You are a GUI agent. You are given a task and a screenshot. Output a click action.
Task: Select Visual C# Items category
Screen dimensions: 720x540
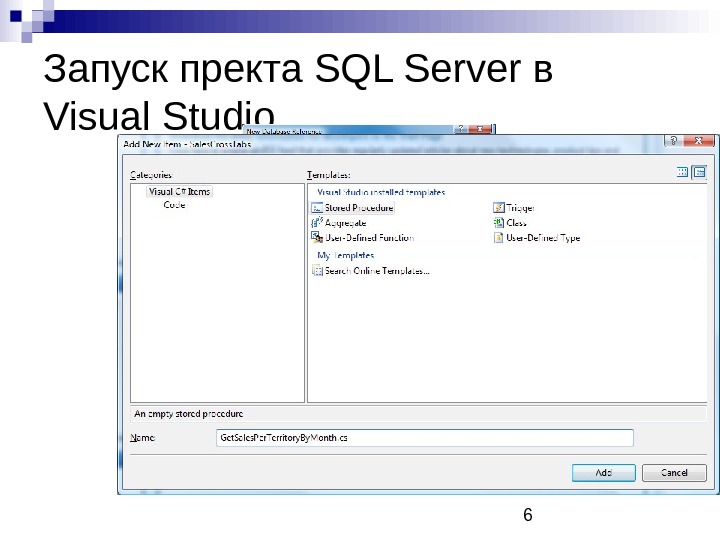pos(179,191)
